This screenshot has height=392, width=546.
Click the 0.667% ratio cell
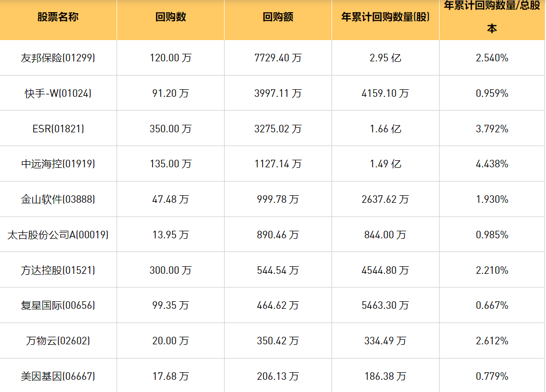click(x=492, y=306)
